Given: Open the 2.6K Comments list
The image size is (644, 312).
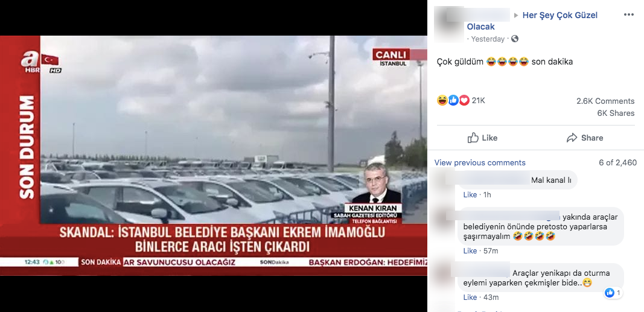Looking at the screenshot, I should [x=605, y=101].
